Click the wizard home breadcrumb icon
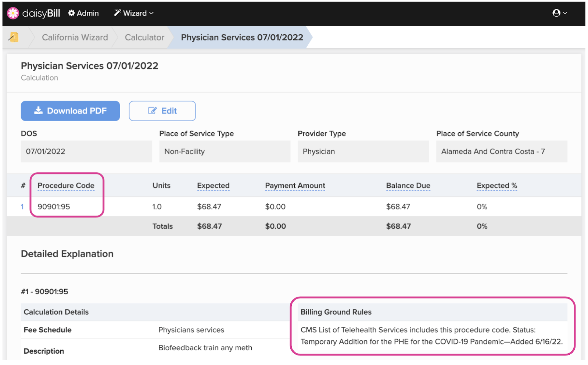The height and width of the screenshot is (365, 588). [14, 37]
